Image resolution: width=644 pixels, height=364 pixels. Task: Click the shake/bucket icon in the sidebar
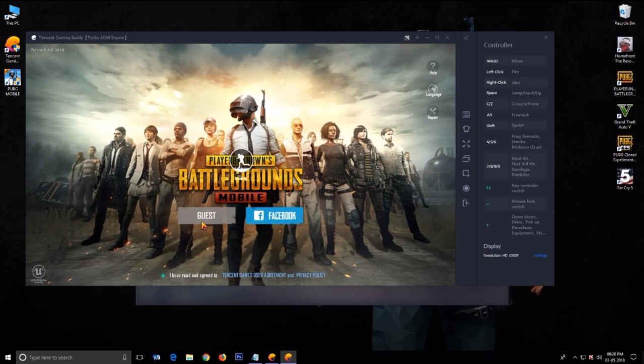(x=466, y=129)
